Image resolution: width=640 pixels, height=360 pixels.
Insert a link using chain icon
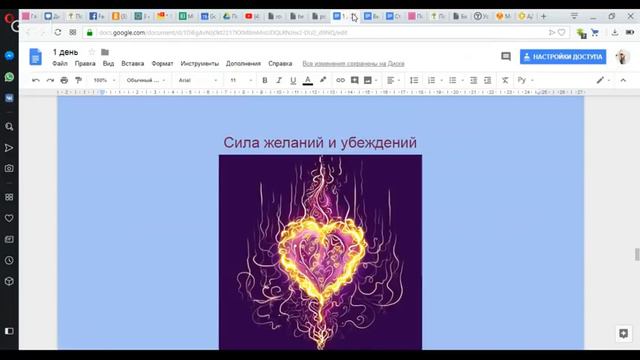340,80
